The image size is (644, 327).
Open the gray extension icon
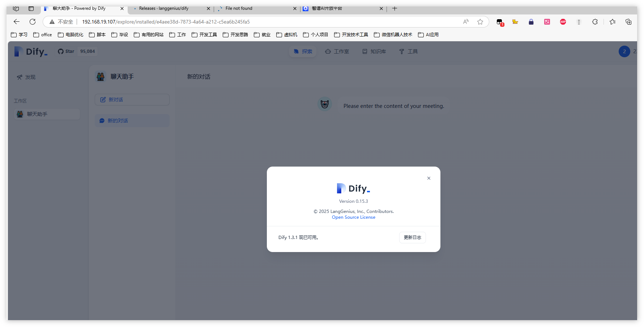(x=579, y=22)
